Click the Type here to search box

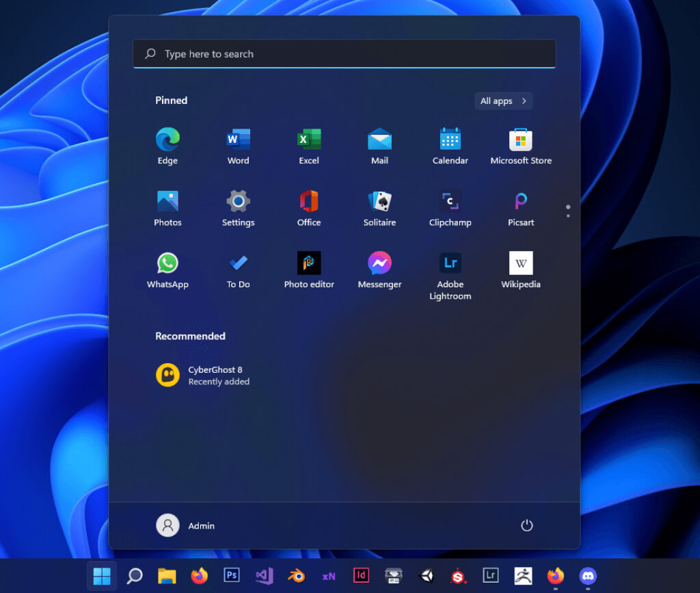(344, 54)
